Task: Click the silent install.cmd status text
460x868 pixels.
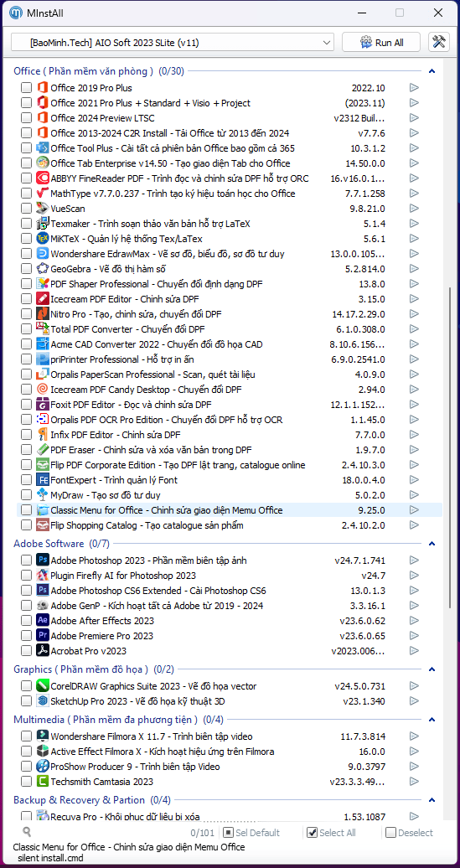Action: [49, 857]
